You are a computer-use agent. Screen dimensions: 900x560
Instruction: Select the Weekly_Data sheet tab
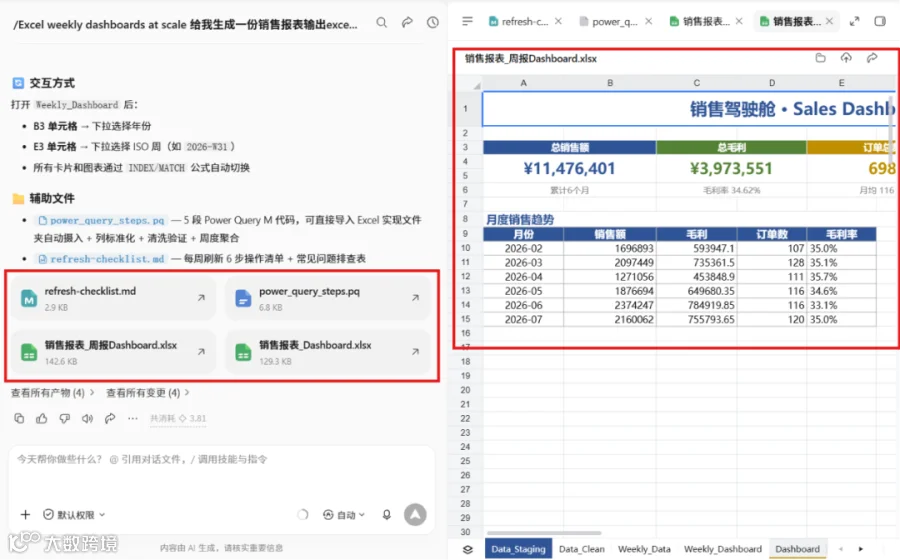pyautogui.click(x=644, y=549)
